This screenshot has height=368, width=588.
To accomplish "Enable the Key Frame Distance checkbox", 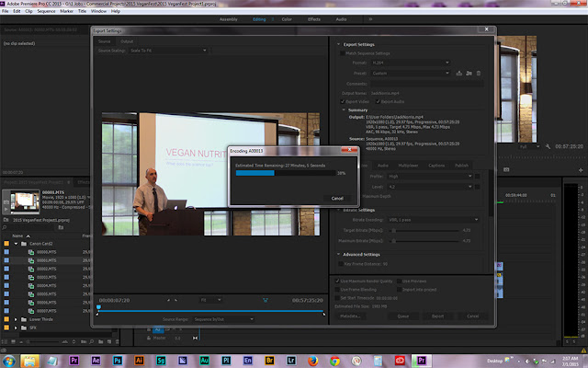I will pos(341,264).
